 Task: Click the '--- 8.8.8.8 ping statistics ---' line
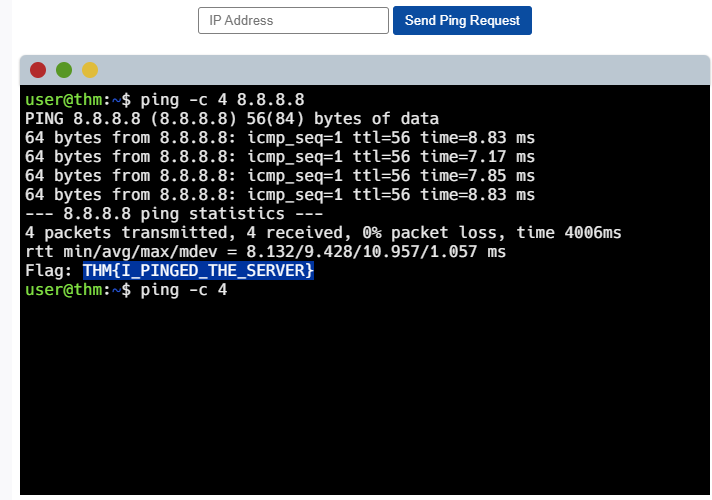point(174,214)
